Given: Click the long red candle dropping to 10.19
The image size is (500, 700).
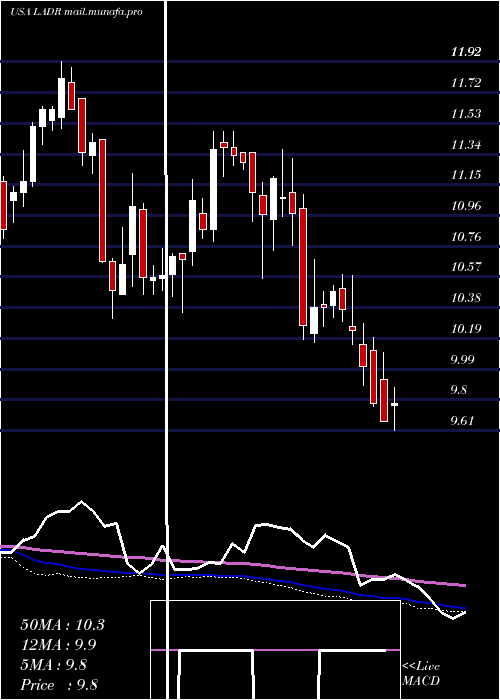Looking at the screenshot, I should click(x=303, y=267).
